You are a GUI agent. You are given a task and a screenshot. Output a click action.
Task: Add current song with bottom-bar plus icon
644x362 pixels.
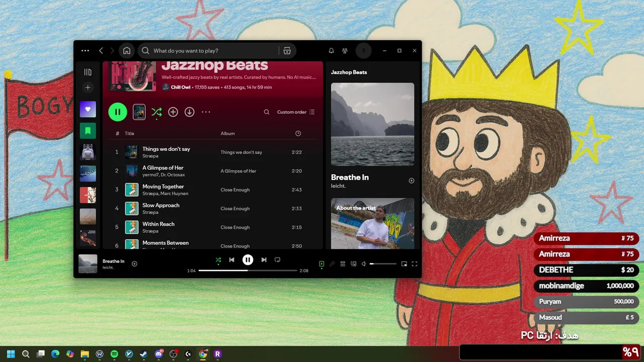click(x=134, y=263)
